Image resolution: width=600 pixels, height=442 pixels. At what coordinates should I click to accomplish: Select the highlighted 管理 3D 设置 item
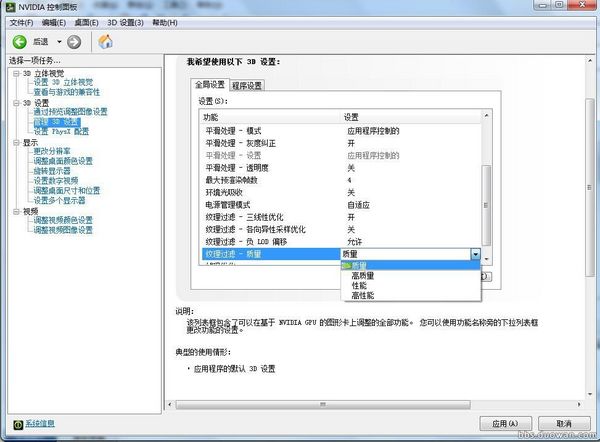click(57, 122)
